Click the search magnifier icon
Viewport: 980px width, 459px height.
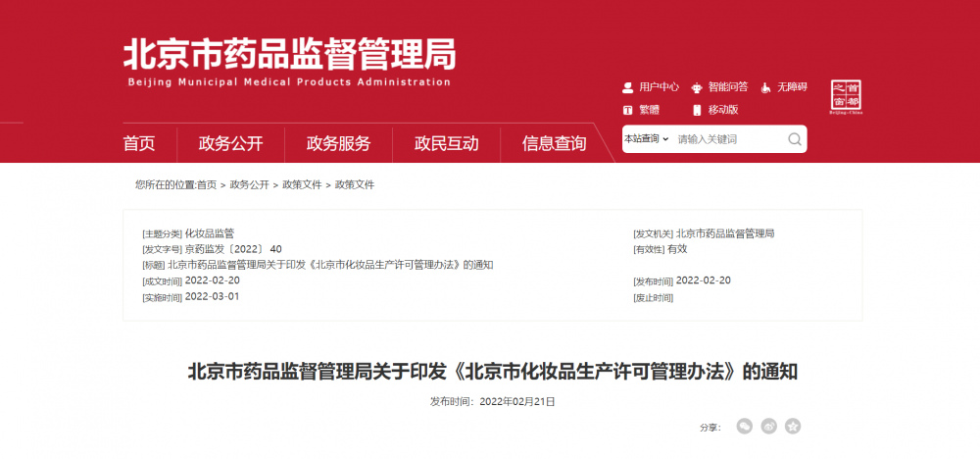(x=795, y=139)
